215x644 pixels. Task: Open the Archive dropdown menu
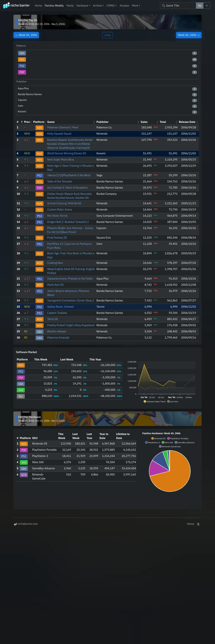[x=98, y=6]
